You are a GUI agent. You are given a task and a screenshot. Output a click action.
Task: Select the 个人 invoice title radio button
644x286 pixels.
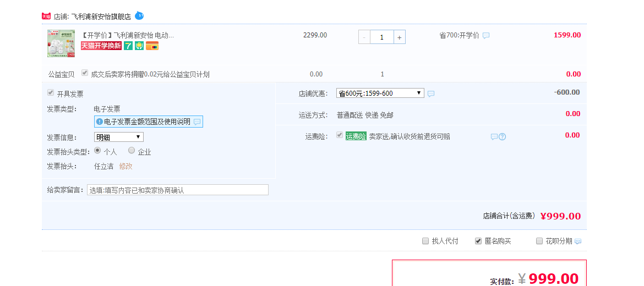[x=97, y=150]
